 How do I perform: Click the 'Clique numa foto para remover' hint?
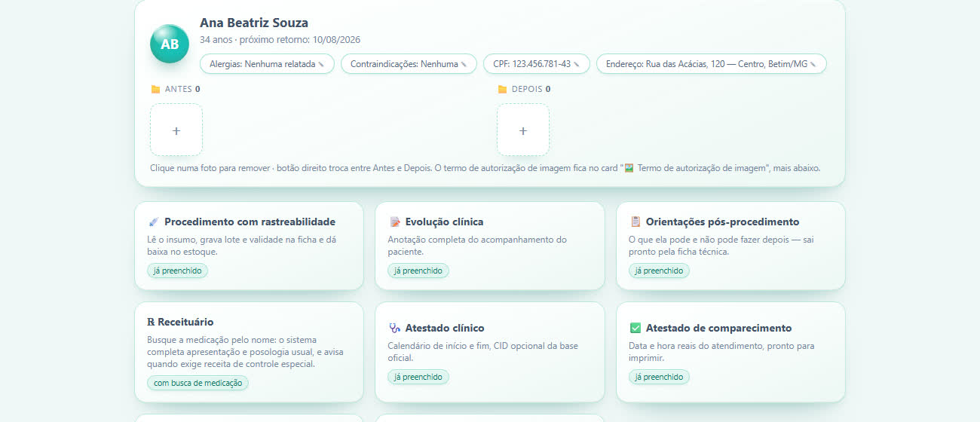pyautogui.click(x=485, y=168)
